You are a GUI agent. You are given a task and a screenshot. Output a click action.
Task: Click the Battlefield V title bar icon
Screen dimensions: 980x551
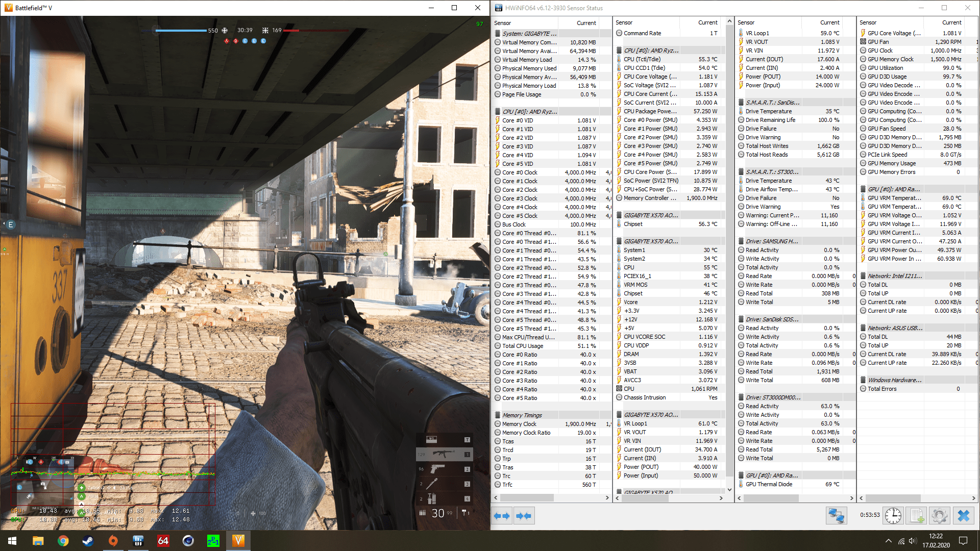pos(8,8)
